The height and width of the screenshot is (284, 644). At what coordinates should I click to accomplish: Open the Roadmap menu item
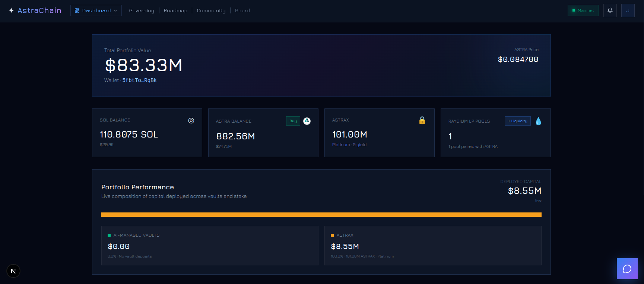(175, 10)
